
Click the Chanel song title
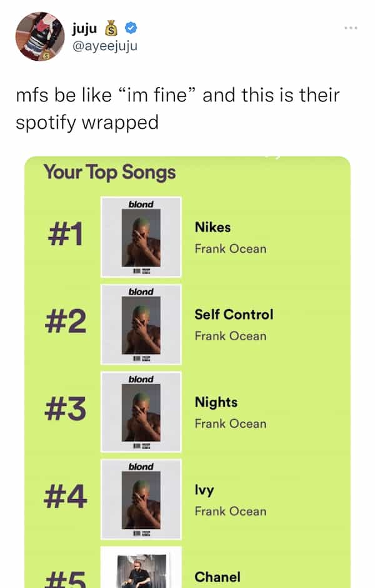pos(219,577)
